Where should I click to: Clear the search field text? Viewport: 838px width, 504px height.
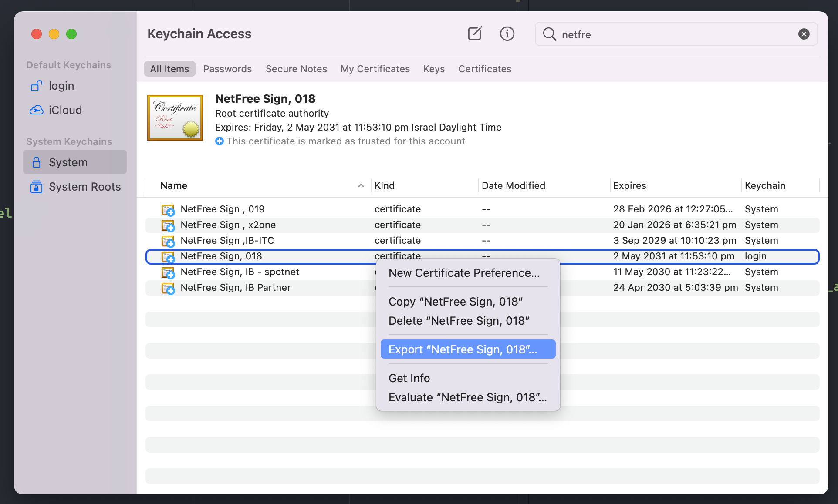pos(804,34)
